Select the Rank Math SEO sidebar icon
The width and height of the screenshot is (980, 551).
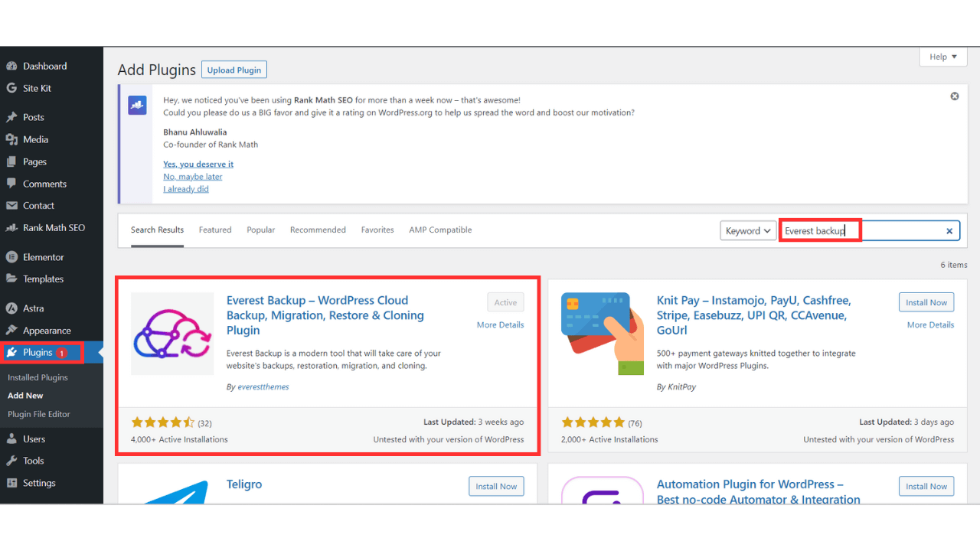coord(16,227)
